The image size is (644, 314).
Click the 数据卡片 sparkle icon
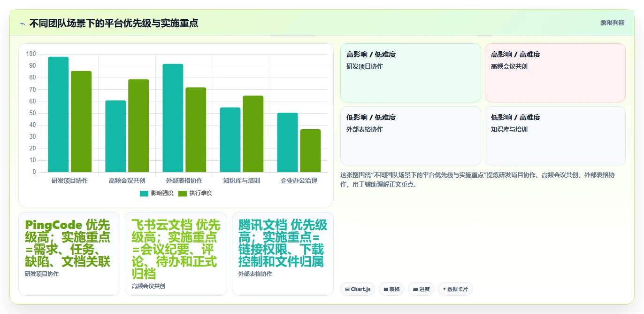coord(445,289)
